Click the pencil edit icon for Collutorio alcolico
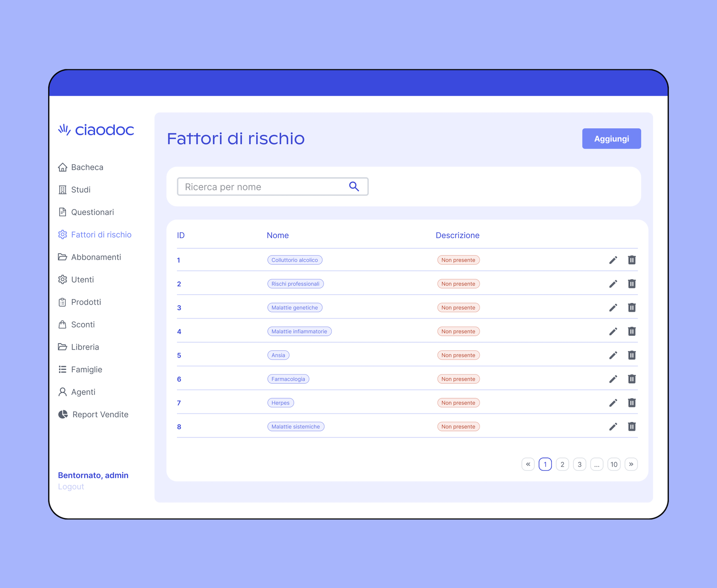This screenshot has height=588, width=717. (x=613, y=260)
